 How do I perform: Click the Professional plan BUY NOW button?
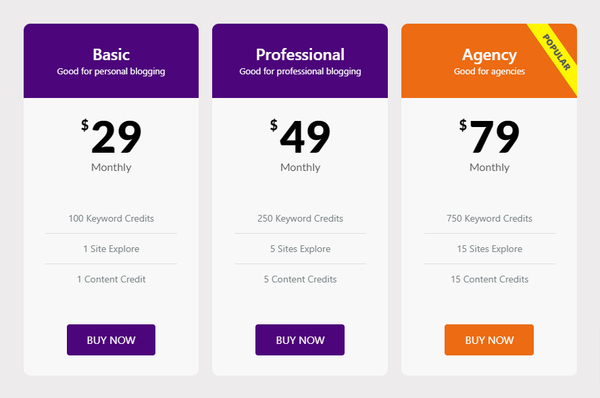click(300, 340)
